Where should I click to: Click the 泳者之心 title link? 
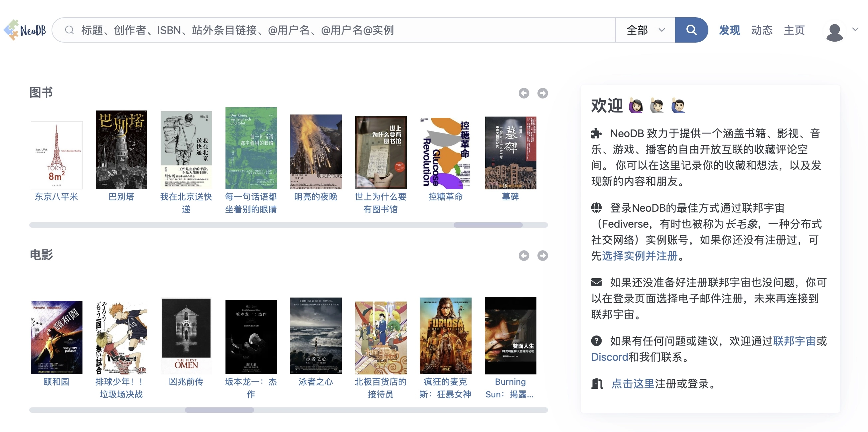point(316,382)
